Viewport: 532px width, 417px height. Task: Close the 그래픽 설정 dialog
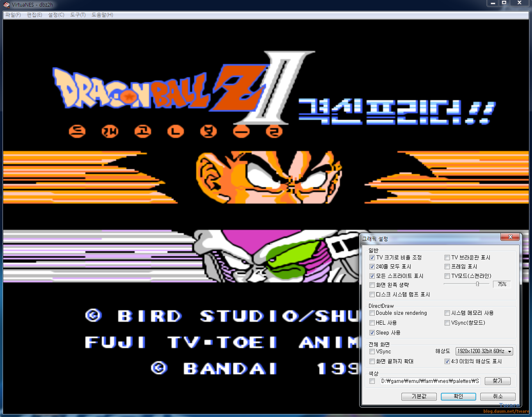(x=510, y=237)
